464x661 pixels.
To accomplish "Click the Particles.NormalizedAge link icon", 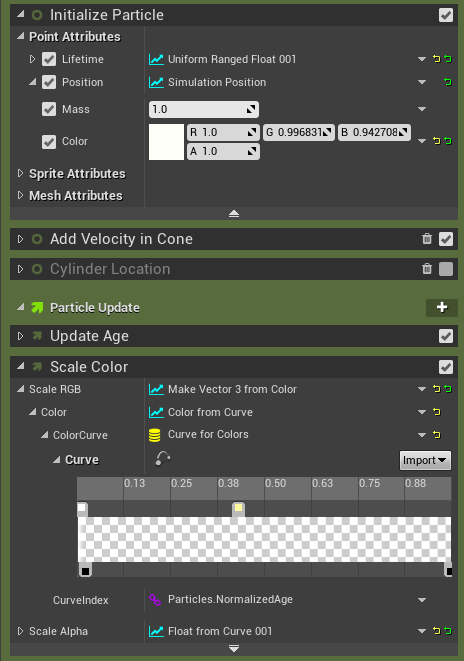I will [x=155, y=599].
